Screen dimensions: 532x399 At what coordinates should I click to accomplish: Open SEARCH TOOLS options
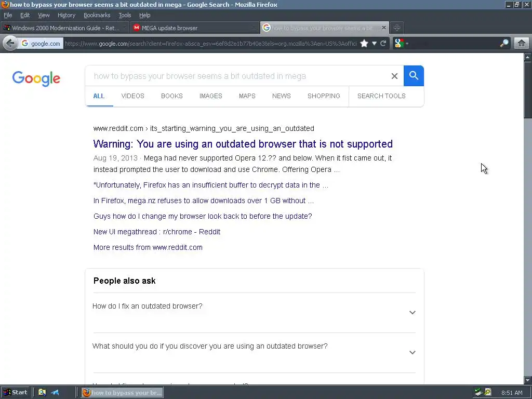[x=381, y=96]
